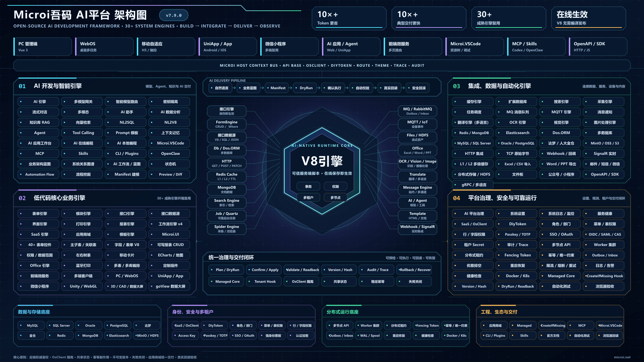Click the 缓存引擎 item in section 03
Image resolution: width=644 pixels, height=362 pixels.
473,102
